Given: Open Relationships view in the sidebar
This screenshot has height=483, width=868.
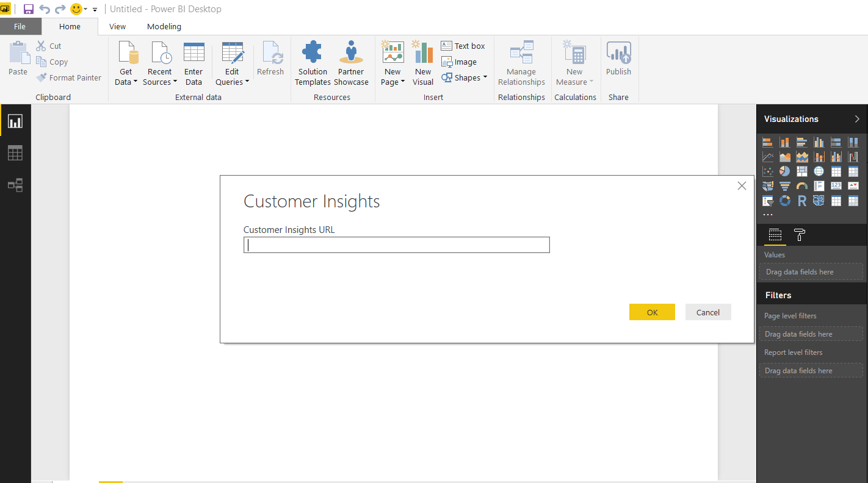Looking at the screenshot, I should (x=15, y=185).
